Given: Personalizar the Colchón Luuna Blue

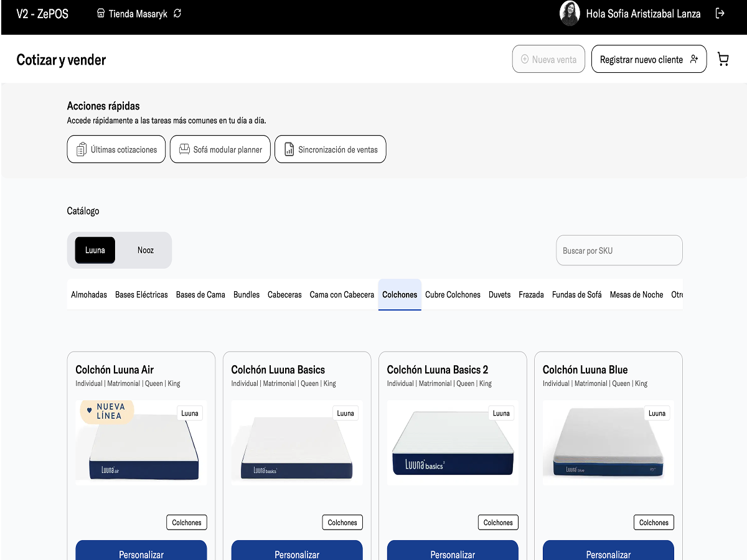Looking at the screenshot, I should [608, 551].
